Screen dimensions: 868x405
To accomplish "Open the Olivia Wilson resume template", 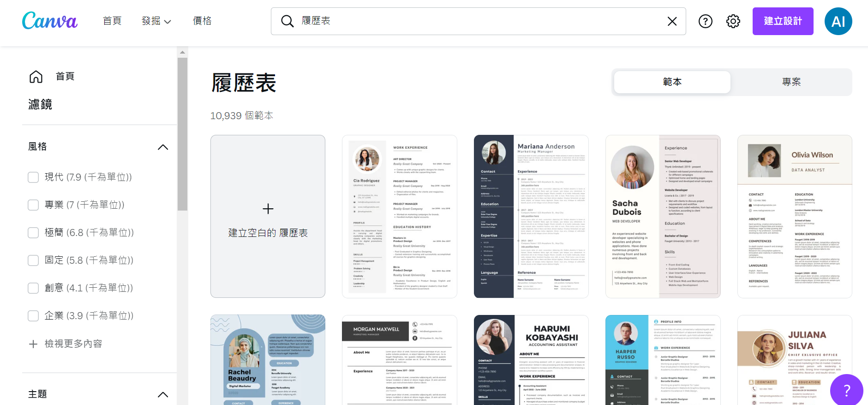I will [794, 216].
